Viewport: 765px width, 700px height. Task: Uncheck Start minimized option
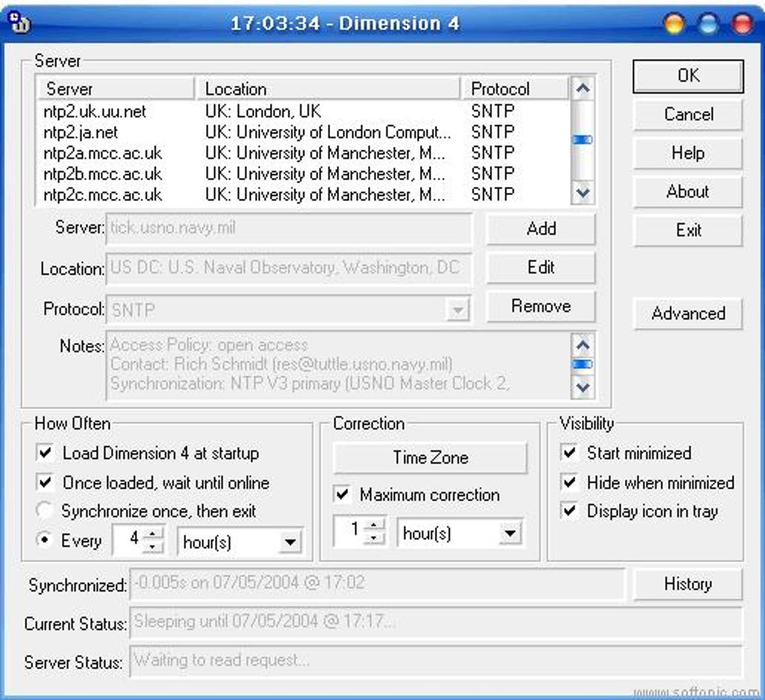[569, 452]
